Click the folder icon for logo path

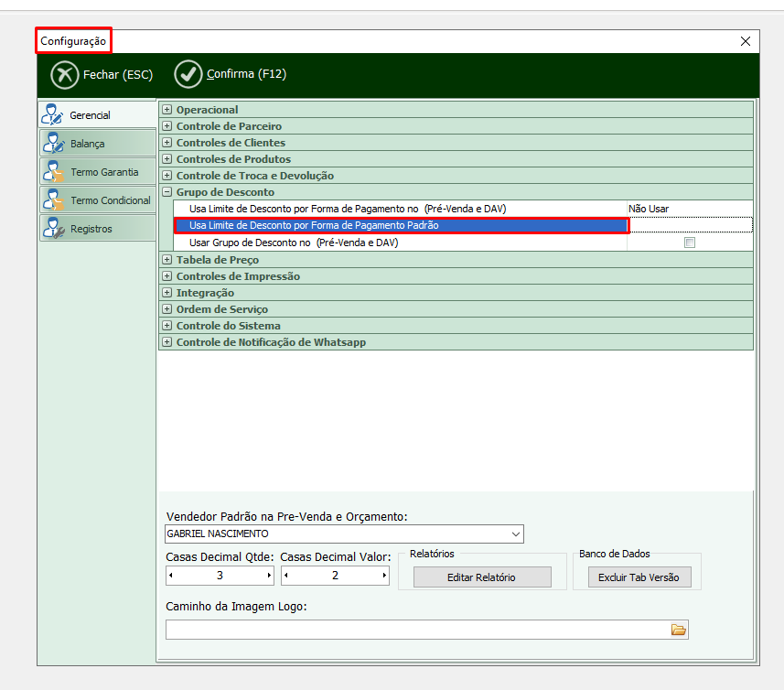tap(678, 630)
